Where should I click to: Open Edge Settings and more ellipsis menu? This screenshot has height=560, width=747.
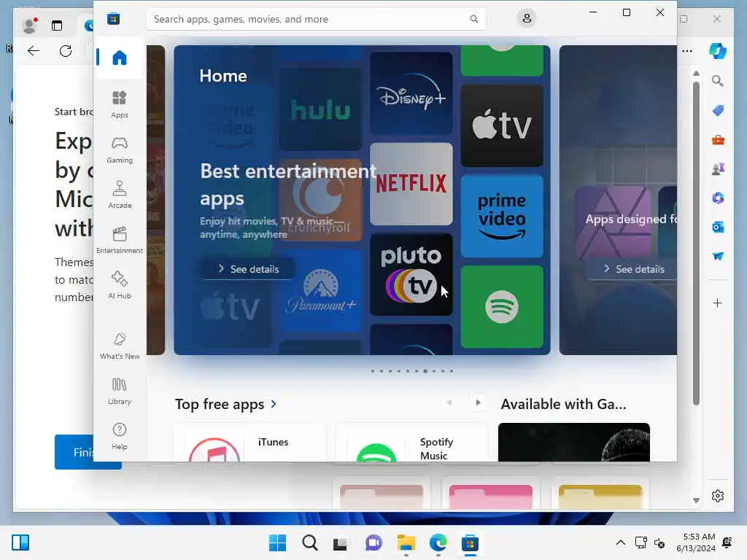tap(687, 50)
